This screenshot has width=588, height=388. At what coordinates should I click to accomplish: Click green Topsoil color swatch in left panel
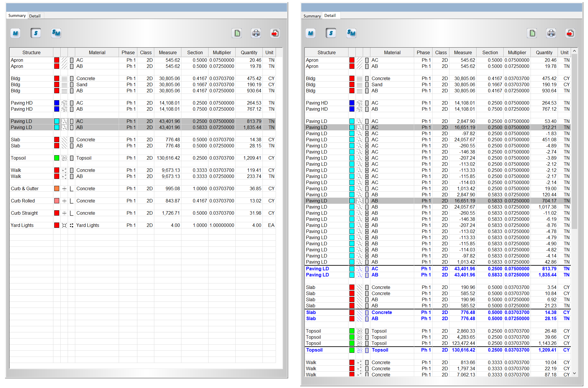[x=57, y=158]
